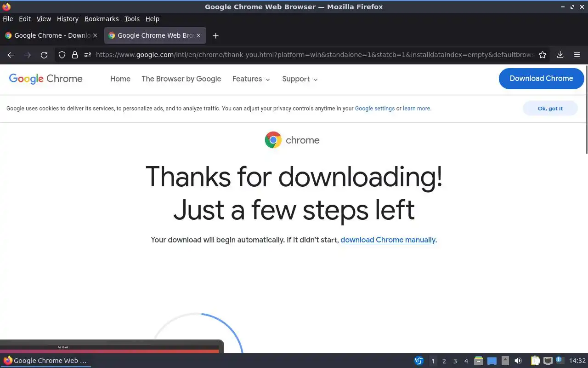588x368 pixels.
Task: Switch to workspace 2
Action: (444, 361)
